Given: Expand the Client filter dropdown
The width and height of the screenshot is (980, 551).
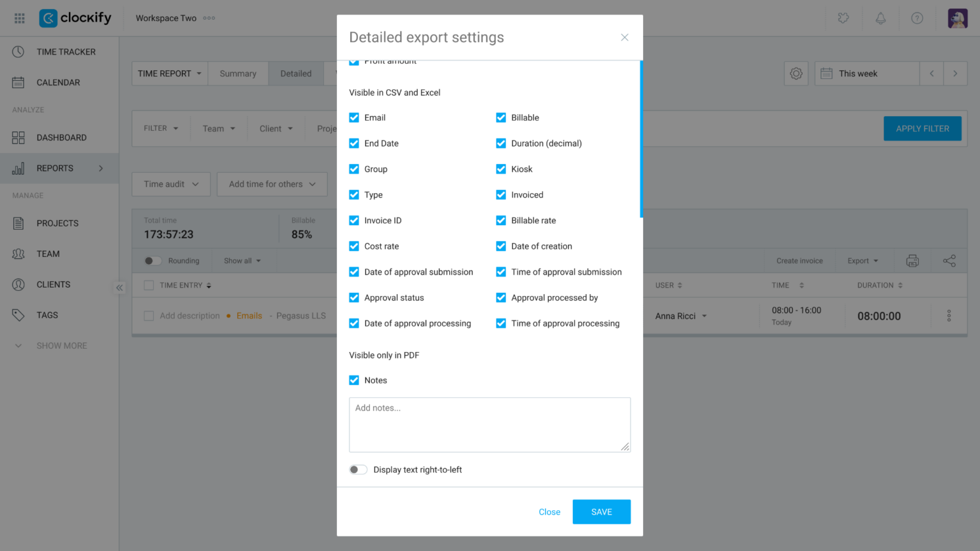Looking at the screenshot, I should pos(276,129).
